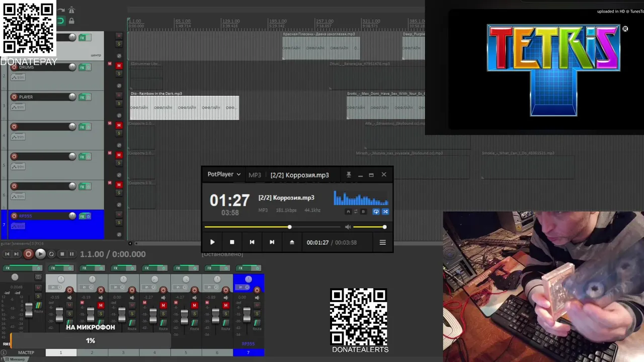
Task: Click PotPlayer eject/open file button
Action: click(x=292, y=242)
